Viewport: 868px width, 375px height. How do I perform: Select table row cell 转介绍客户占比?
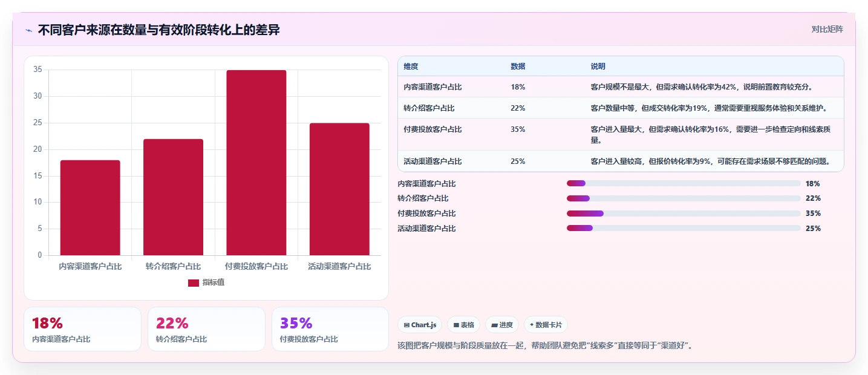point(429,108)
